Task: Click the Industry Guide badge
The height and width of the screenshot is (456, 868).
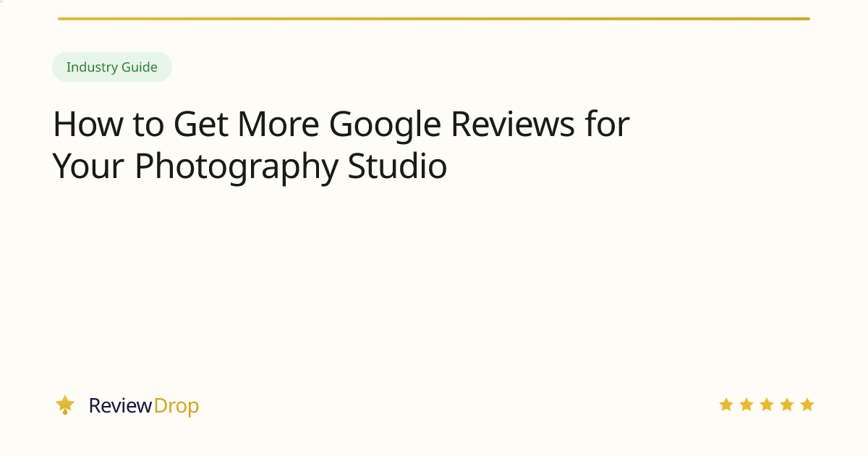Action: tap(112, 67)
